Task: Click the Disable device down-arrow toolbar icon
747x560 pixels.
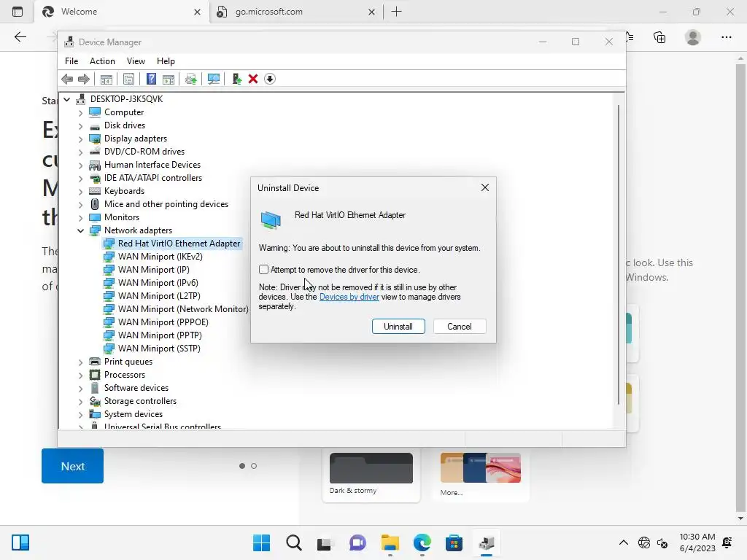Action: [x=270, y=79]
